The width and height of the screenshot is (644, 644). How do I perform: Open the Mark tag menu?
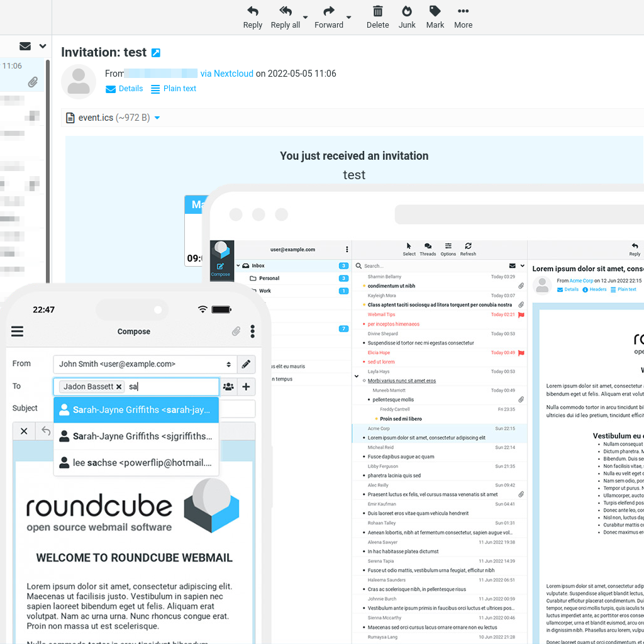[x=435, y=17]
